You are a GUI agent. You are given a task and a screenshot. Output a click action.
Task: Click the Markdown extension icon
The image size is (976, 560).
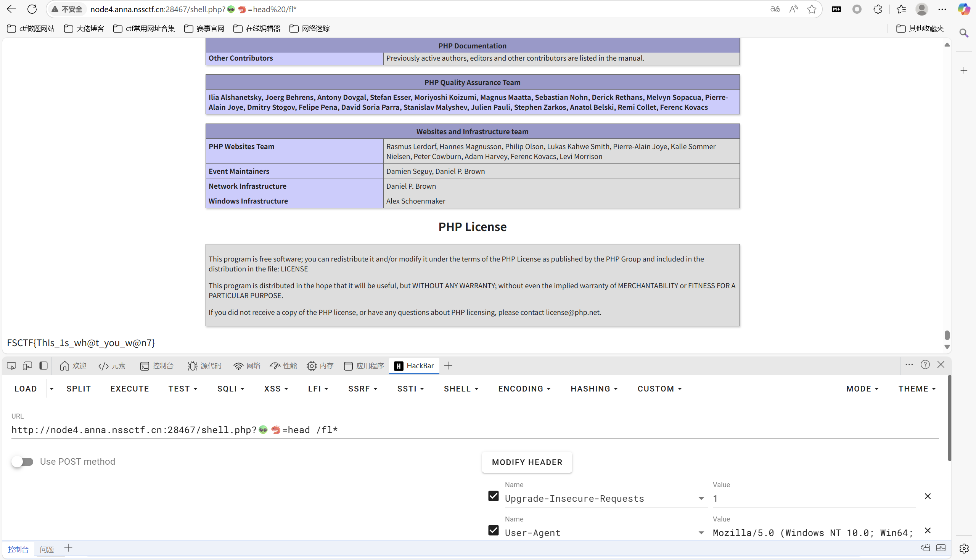836,9
